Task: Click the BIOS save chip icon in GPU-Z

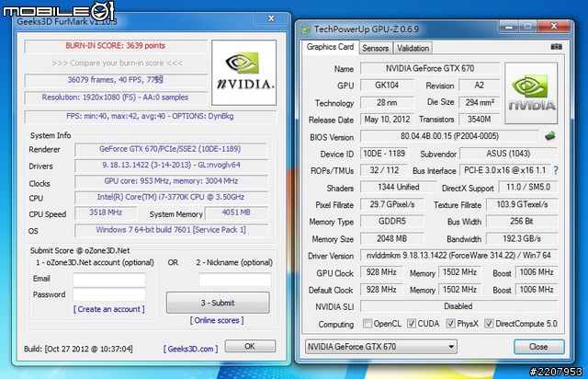Action: tap(550, 136)
